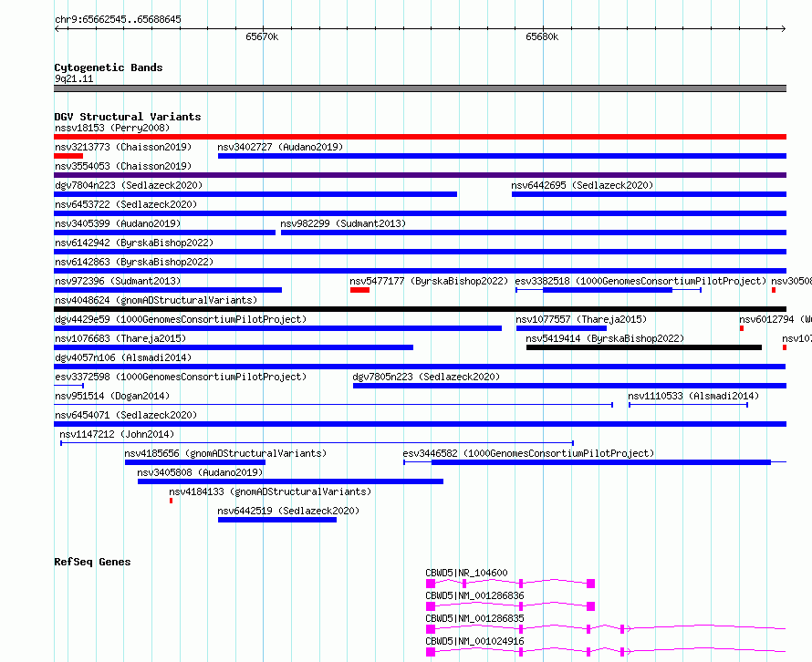Viewport: 812px width, 662px height.
Task: Open nsv1076683 (Thareja2015) variant label
Action: pyautogui.click(x=120, y=338)
